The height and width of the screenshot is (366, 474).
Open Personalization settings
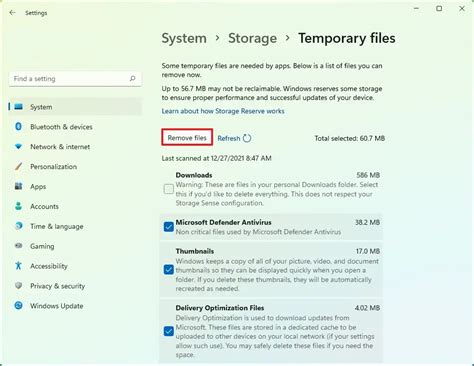pyautogui.click(x=75, y=166)
